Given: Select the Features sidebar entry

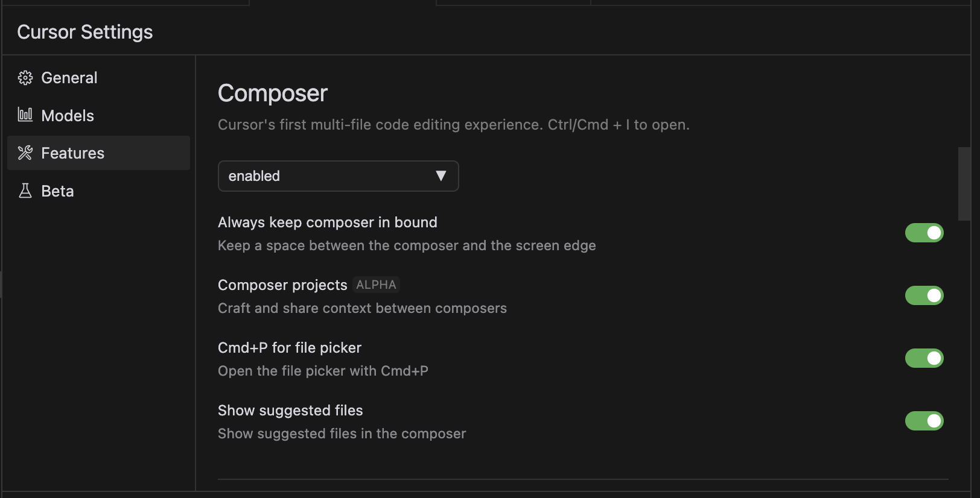Looking at the screenshot, I should (72, 153).
